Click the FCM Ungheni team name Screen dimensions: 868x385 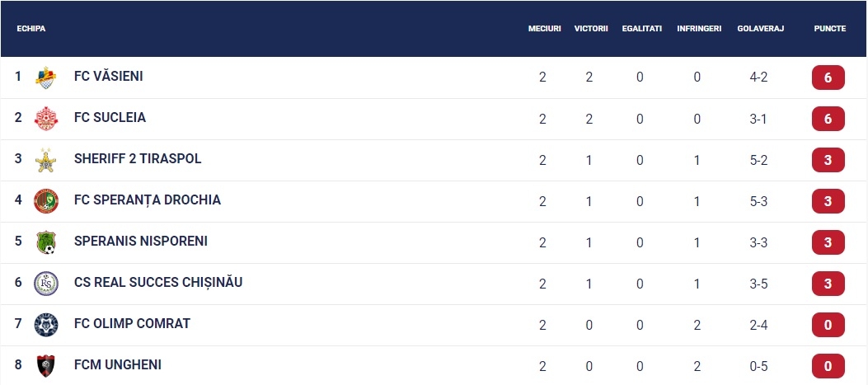pos(118,365)
